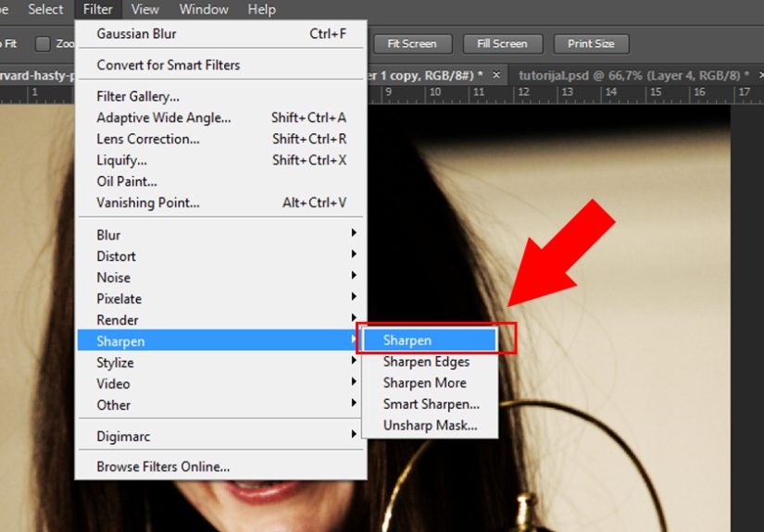Open Lens Correction filter
Viewport: 764px width, 532px height.
click(221, 139)
